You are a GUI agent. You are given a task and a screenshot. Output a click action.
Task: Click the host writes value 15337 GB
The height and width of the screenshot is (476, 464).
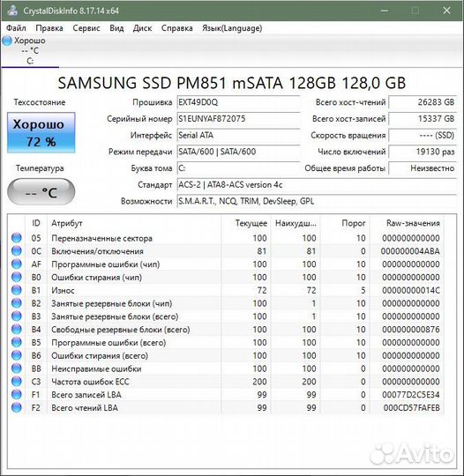coord(423,119)
